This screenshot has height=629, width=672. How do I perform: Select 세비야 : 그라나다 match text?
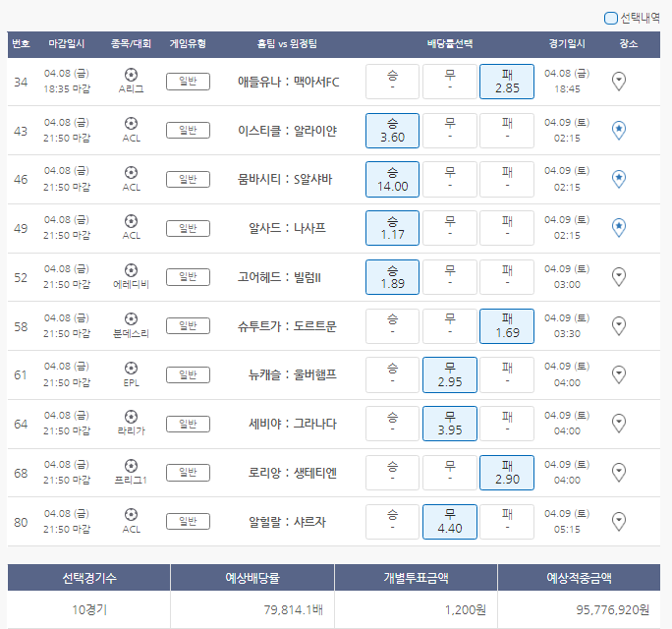click(x=293, y=424)
